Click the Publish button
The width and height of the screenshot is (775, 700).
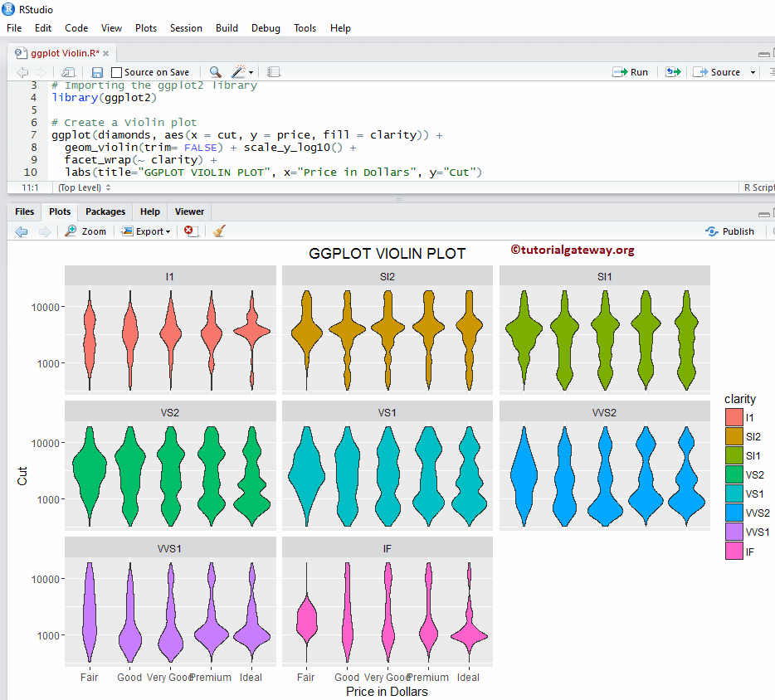[x=730, y=231]
